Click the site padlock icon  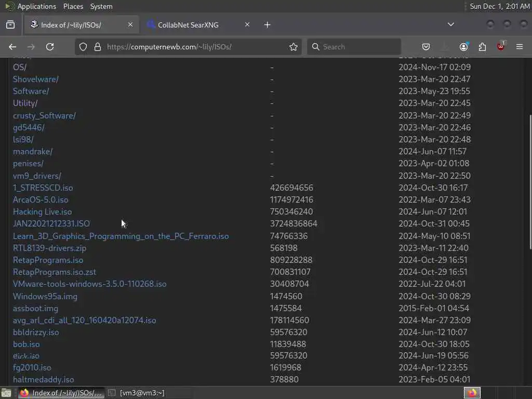97,47
